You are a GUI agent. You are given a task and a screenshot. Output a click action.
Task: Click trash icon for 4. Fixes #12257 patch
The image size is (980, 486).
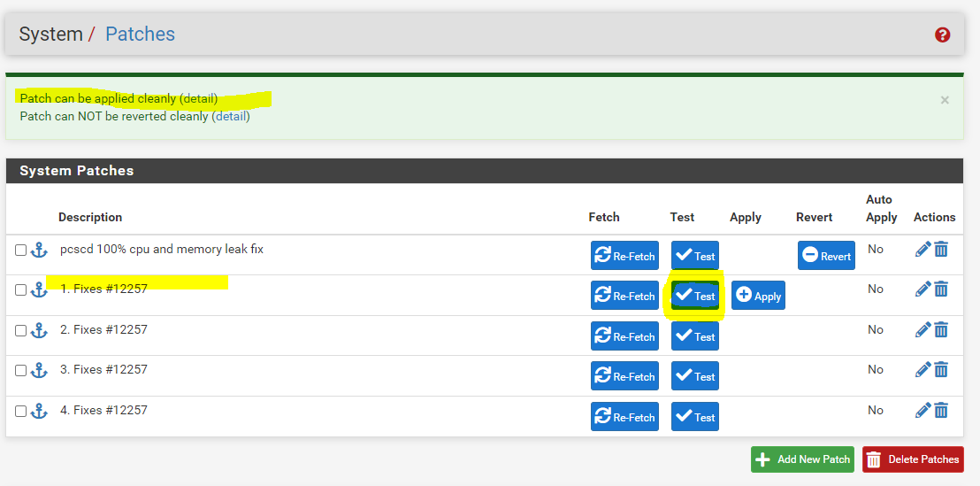point(941,411)
